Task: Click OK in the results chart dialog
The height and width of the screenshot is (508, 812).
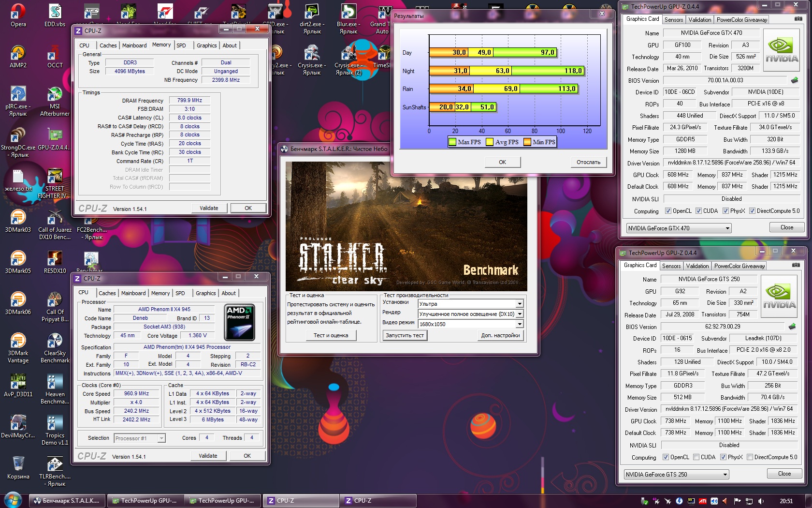Action: pyautogui.click(x=503, y=162)
